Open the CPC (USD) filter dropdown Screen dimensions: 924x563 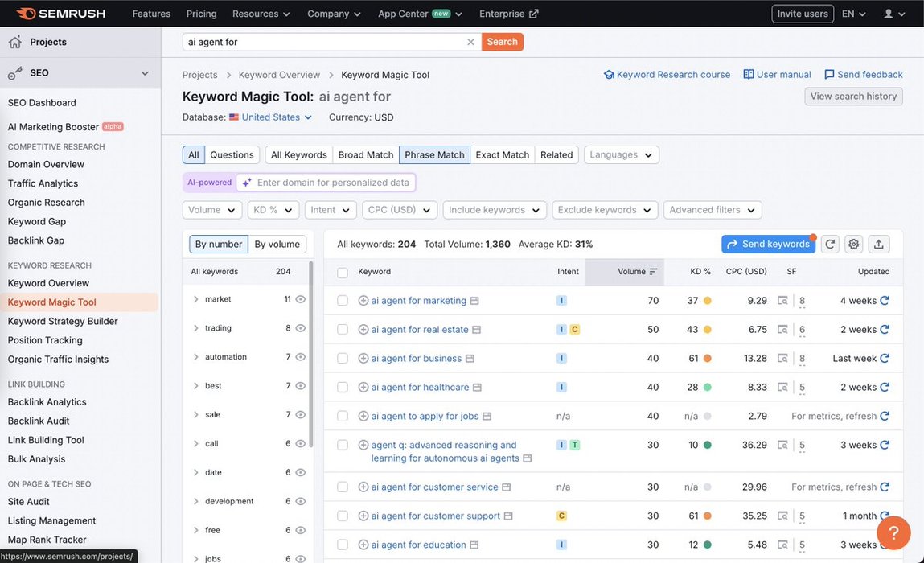point(400,210)
